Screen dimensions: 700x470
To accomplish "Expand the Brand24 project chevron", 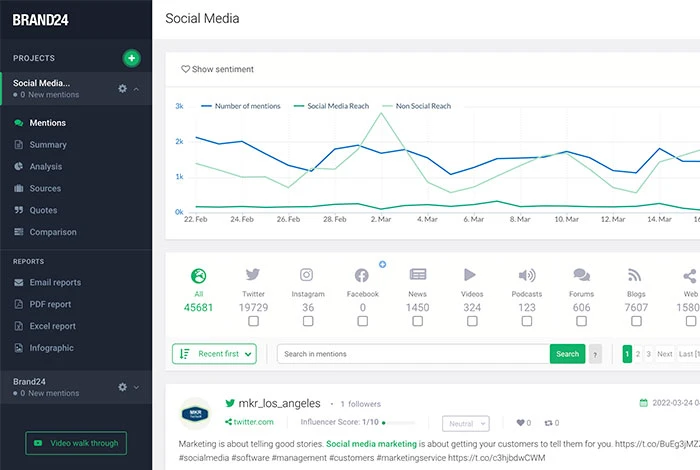I will [137, 387].
